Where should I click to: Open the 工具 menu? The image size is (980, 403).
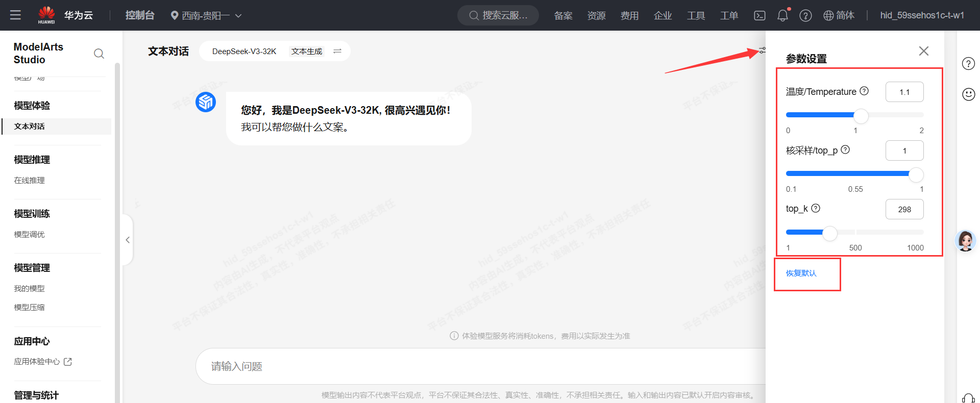click(696, 16)
